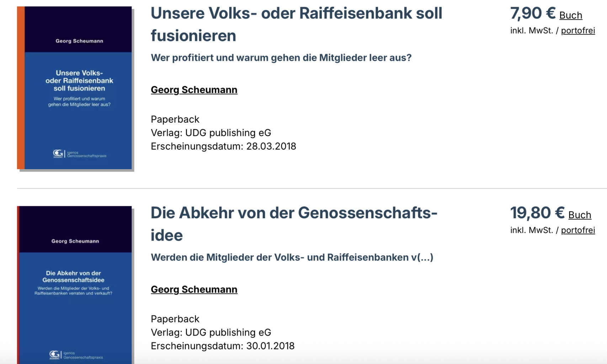The image size is (607, 364).
Task: Click the publication date 28.03.2018
Action: click(271, 146)
